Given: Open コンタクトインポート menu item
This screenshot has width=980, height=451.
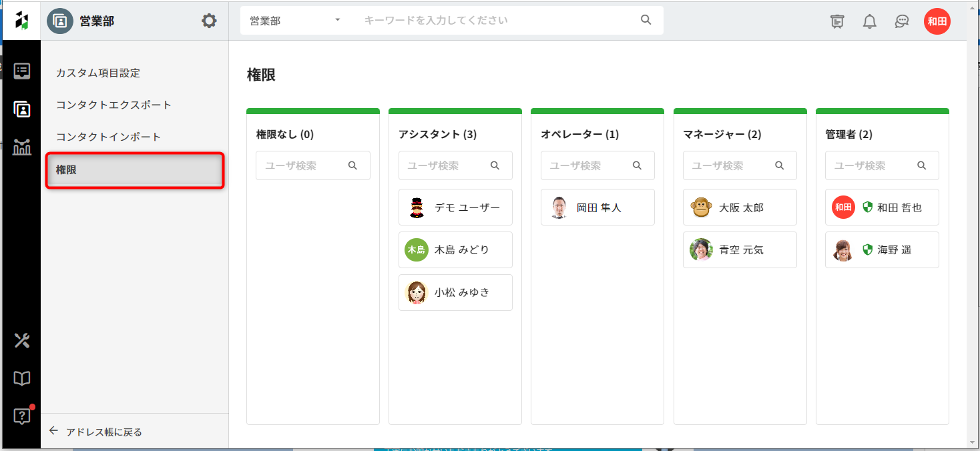Looking at the screenshot, I should (108, 137).
